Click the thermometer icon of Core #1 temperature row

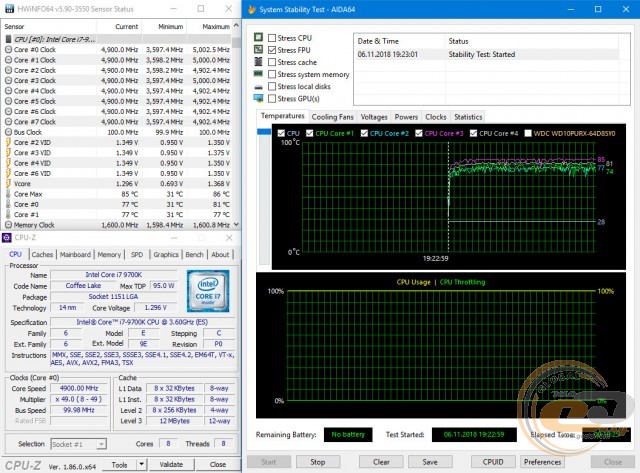click(8, 214)
